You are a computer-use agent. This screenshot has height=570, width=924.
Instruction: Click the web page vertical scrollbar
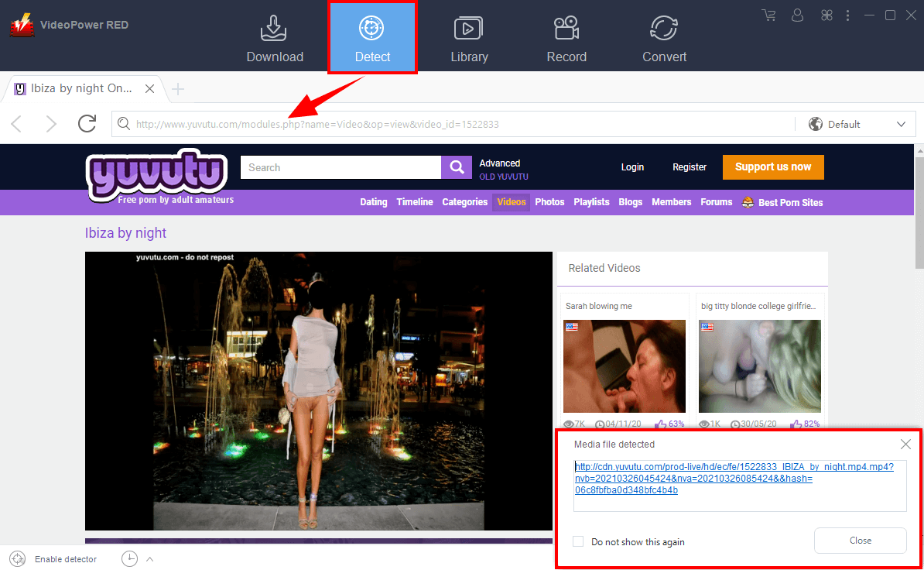pyautogui.click(x=919, y=212)
